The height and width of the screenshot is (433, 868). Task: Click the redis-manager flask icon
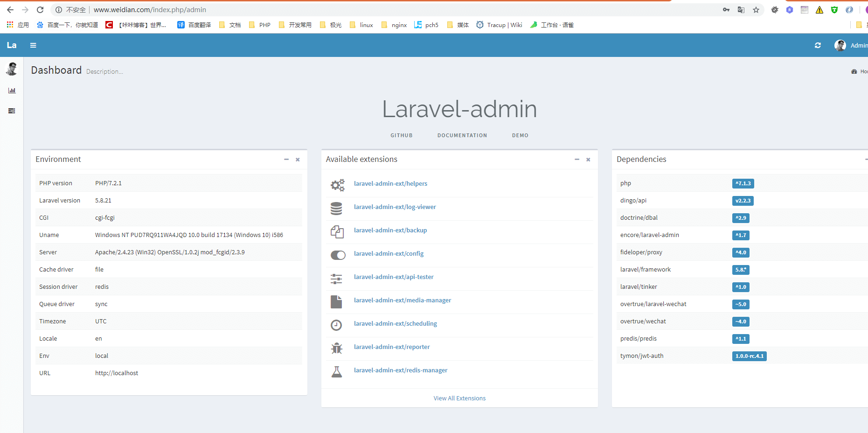tap(336, 371)
